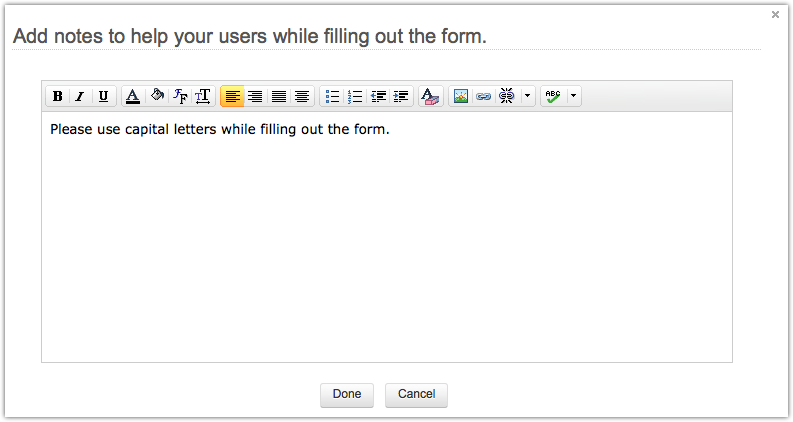The image size is (793, 422).
Task: Open the font color picker
Action: (x=133, y=96)
